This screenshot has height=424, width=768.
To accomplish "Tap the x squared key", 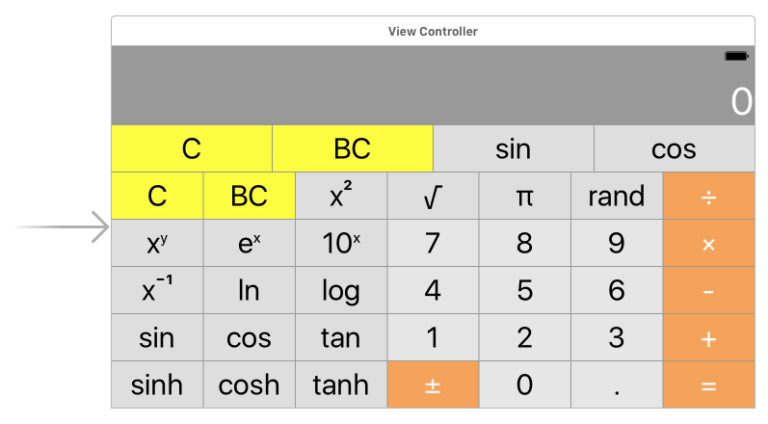I will 341,196.
